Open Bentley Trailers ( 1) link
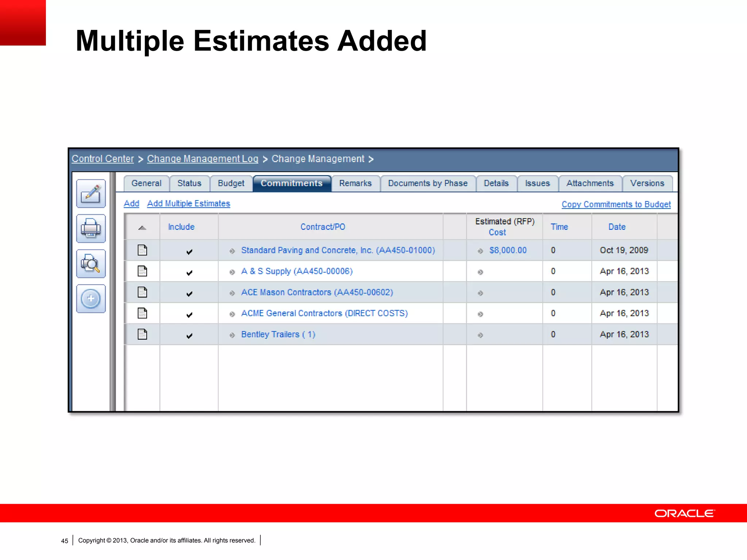Screen dimensions: 747x560 [x=278, y=334]
